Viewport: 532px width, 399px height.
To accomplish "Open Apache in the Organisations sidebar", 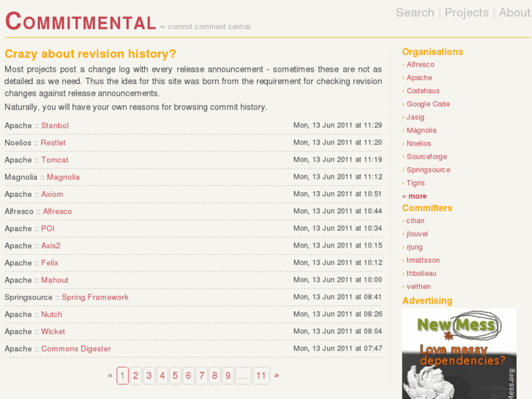I will point(419,78).
